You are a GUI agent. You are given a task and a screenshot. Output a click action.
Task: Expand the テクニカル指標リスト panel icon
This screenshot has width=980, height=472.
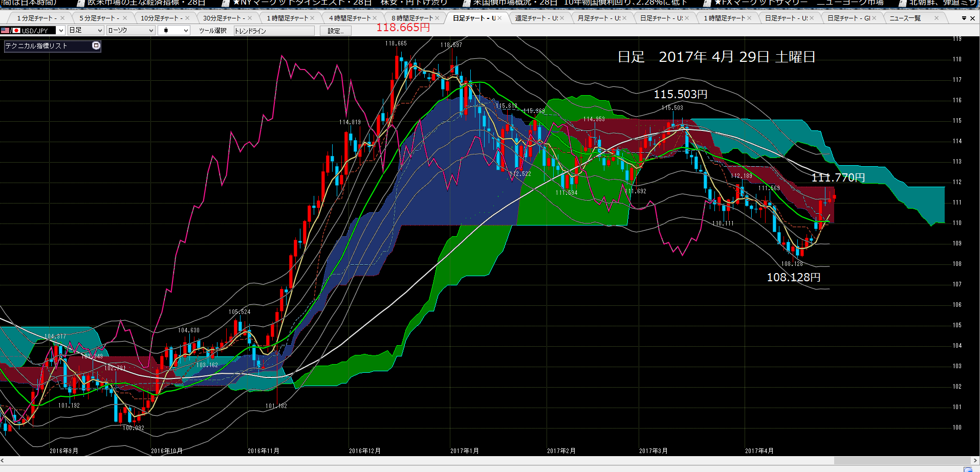click(96, 46)
